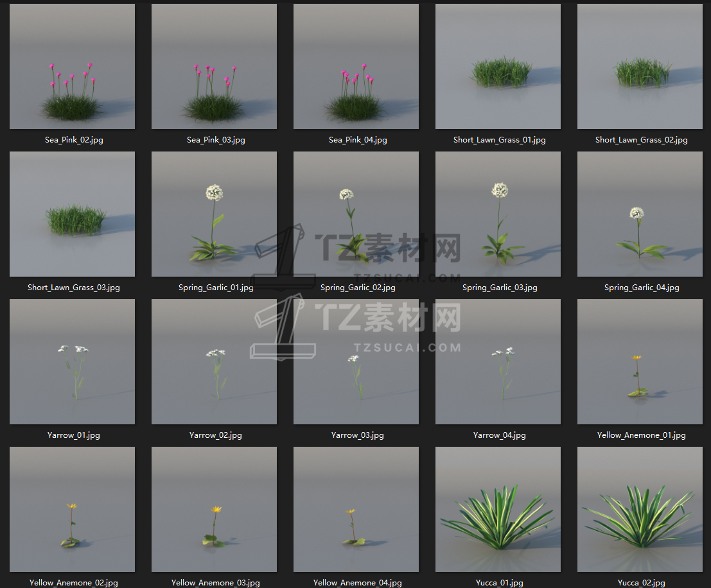Image resolution: width=711 pixels, height=588 pixels.
Task: Click the Yarrow_03.jpg file name
Action: tap(357, 435)
